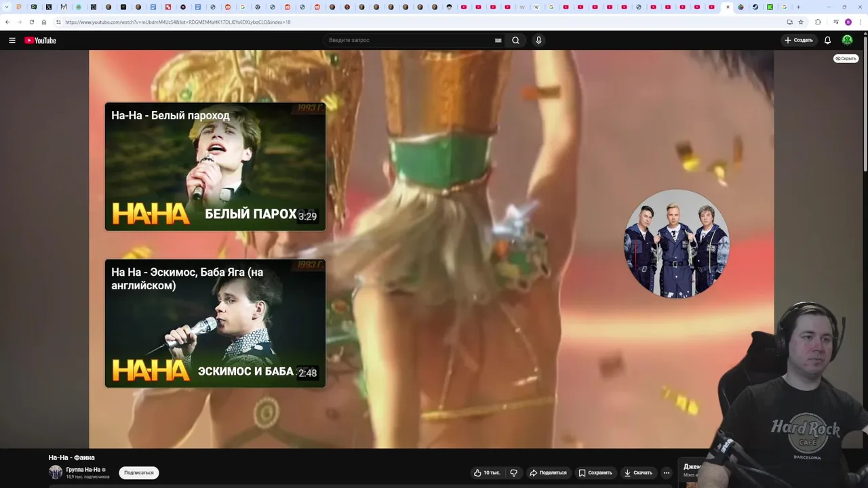Open suggested video На-На - Белый пароход
Viewport: 868px width, 488px height.
[x=215, y=167]
